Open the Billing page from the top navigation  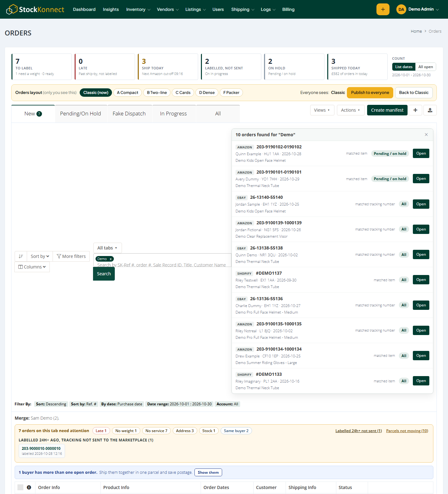tap(288, 9)
